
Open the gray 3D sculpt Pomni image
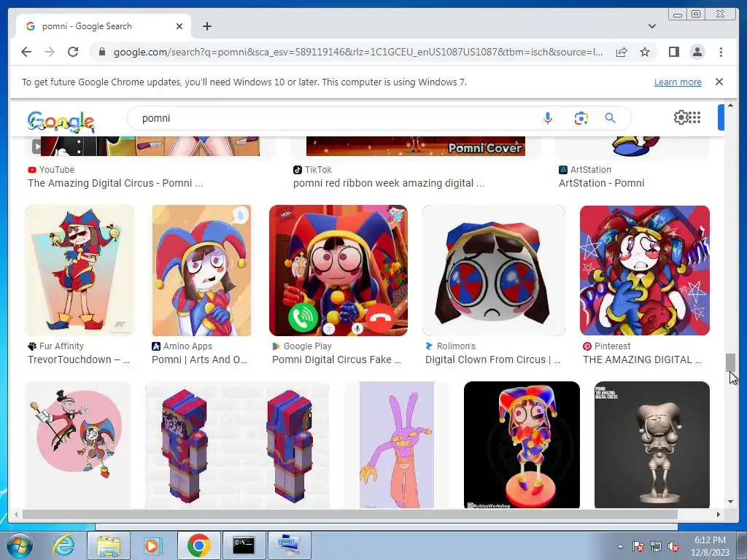(652, 445)
